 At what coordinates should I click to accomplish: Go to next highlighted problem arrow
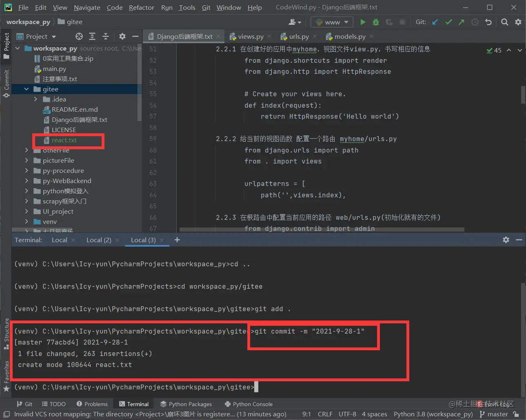(x=519, y=50)
